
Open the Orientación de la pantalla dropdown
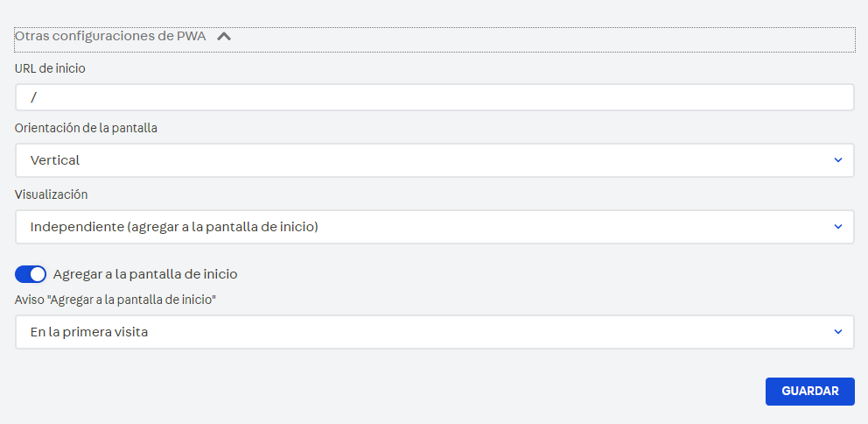coord(434,160)
